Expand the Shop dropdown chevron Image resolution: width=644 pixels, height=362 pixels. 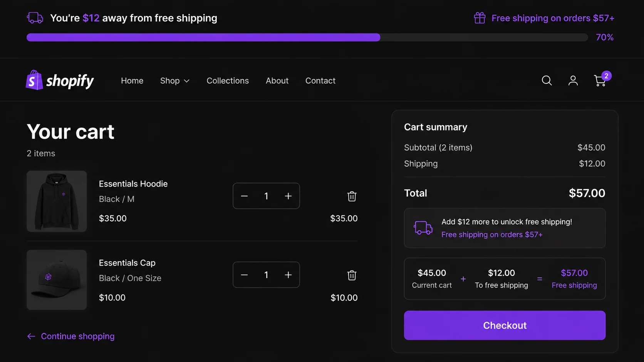[x=187, y=81]
